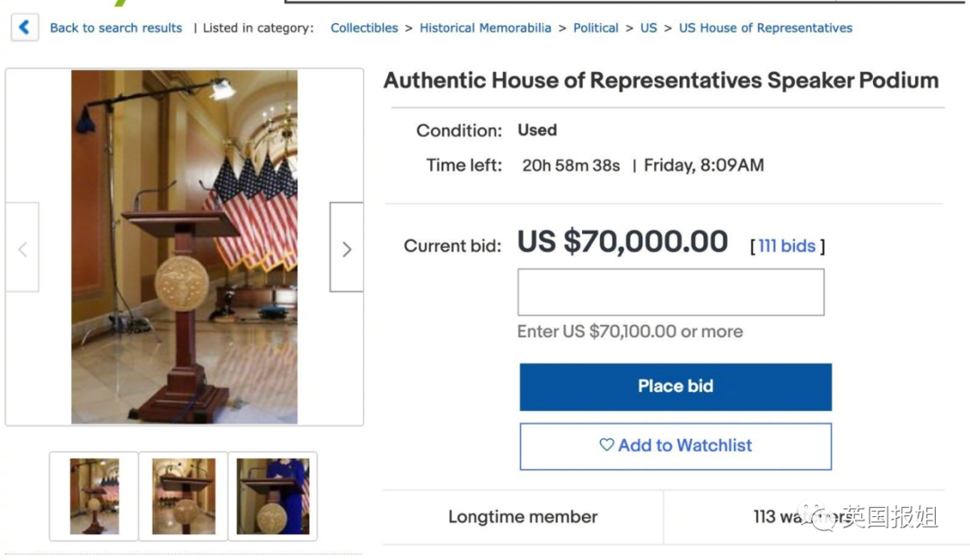Screen dimensions: 970x560
Task: Click the heart icon on Watchlist button
Action: pyautogui.click(x=606, y=445)
